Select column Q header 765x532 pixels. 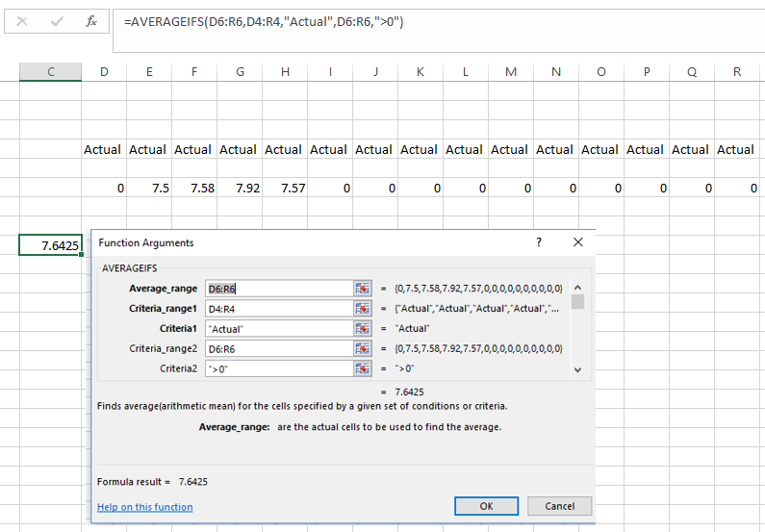[692, 72]
